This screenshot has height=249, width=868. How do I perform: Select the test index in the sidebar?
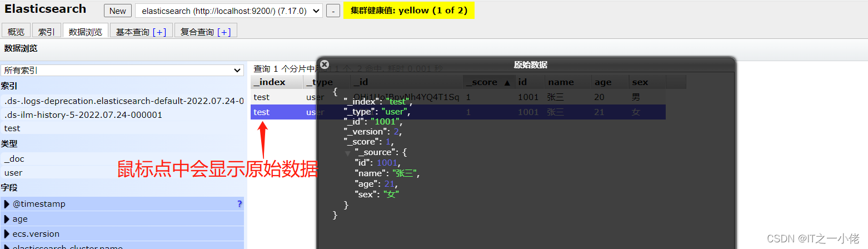(122, 128)
